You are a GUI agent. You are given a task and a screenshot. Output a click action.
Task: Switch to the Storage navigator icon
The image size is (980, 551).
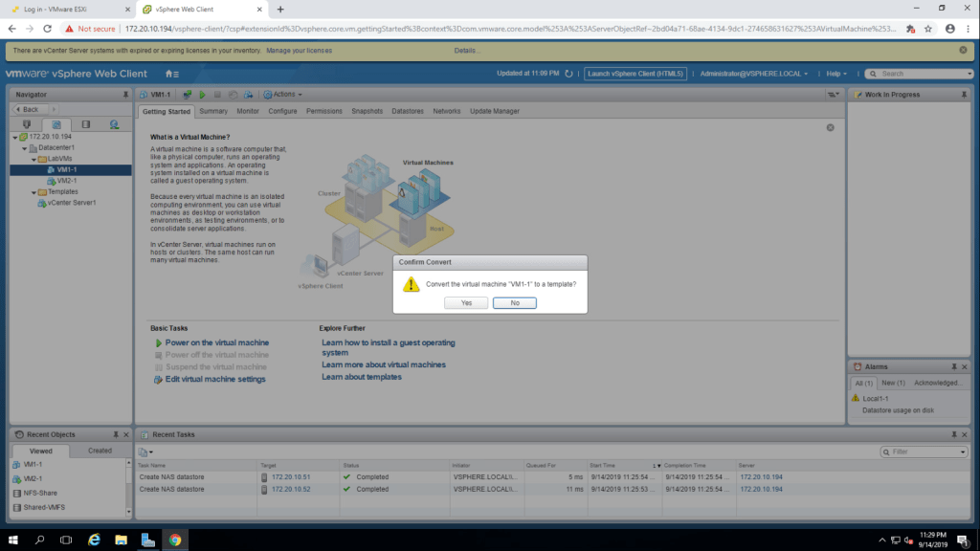[85, 124]
